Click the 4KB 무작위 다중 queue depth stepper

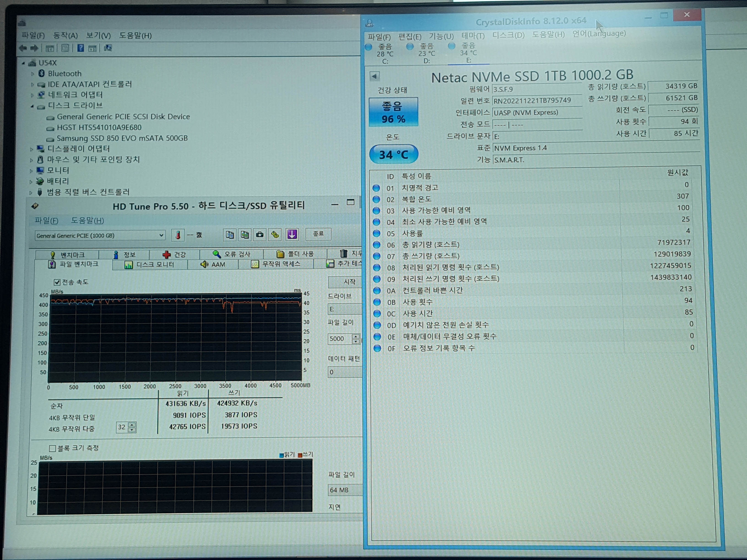coord(132,427)
